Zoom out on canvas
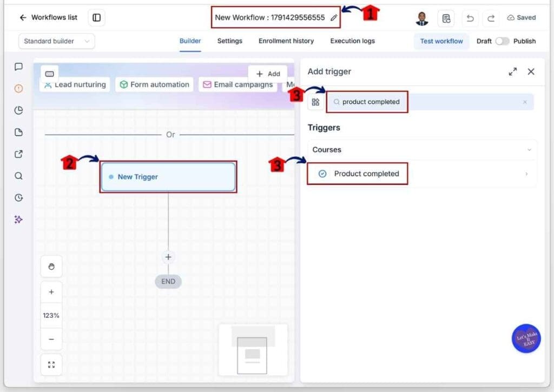The width and height of the screenshot is (554, 392). 51,339
